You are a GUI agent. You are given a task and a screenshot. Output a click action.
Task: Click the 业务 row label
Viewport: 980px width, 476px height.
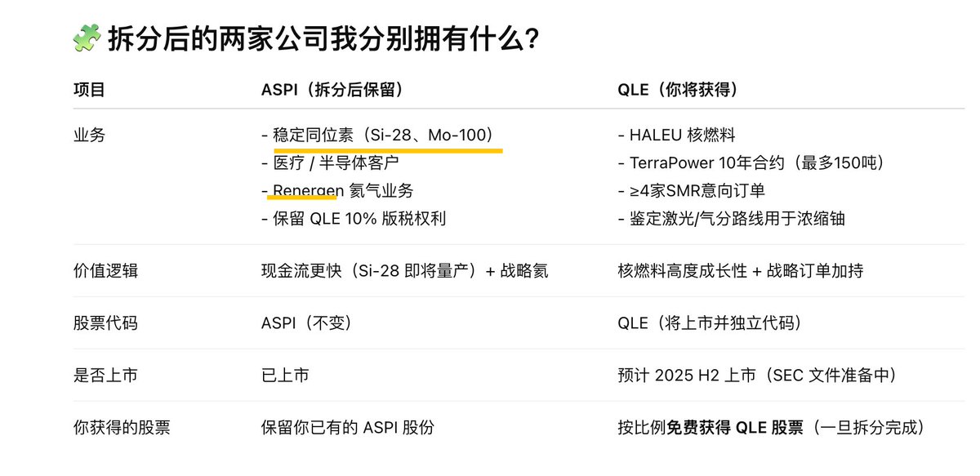coord(90,136)
